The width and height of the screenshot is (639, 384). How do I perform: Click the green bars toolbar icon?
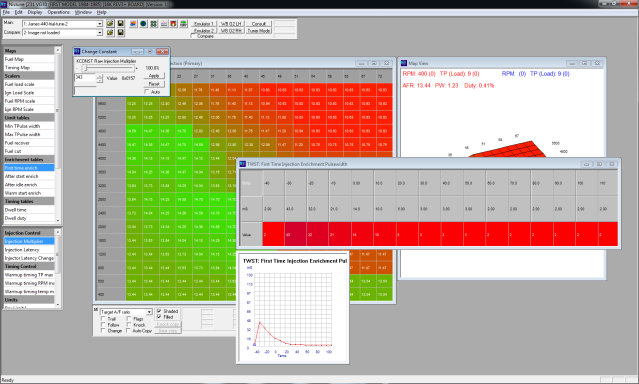[x=183, y=24]
